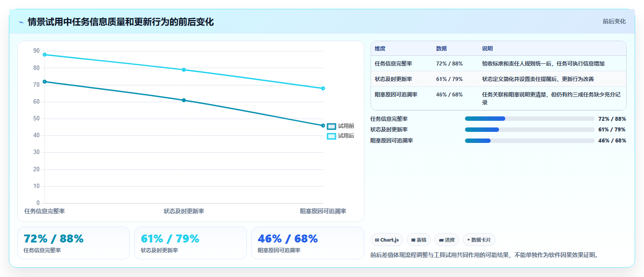The image size is (644, 277).
Task: Click the 46% / 68% table cell
Action: (449, 95)
